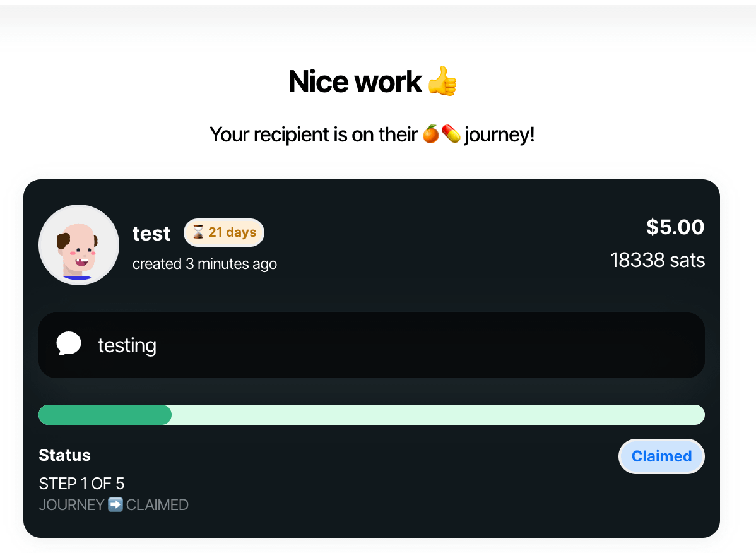This screenshot has width=756, height=553.
Task: Click the $5.00 amount
Action: pos(675,227)
